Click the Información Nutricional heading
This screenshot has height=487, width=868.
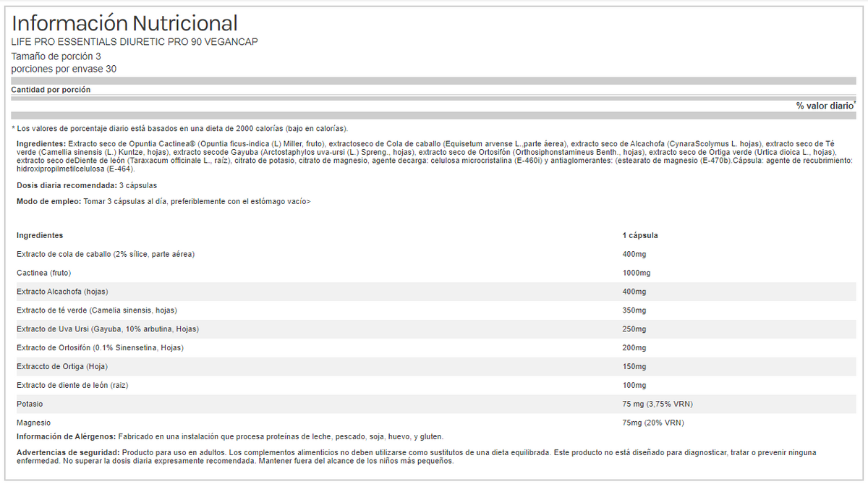tap(124, 23)
